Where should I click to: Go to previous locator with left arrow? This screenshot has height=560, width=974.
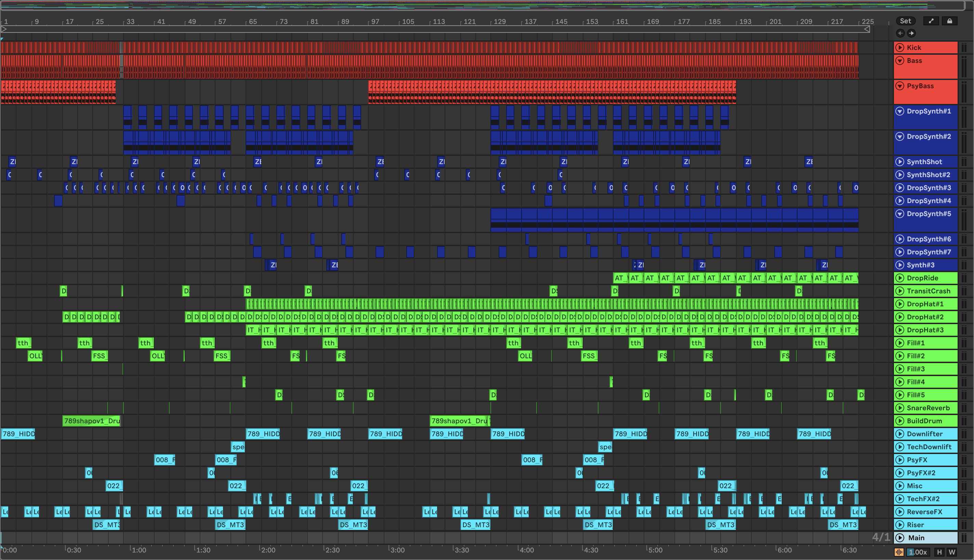pyautogui.click(x=900, y=33)
